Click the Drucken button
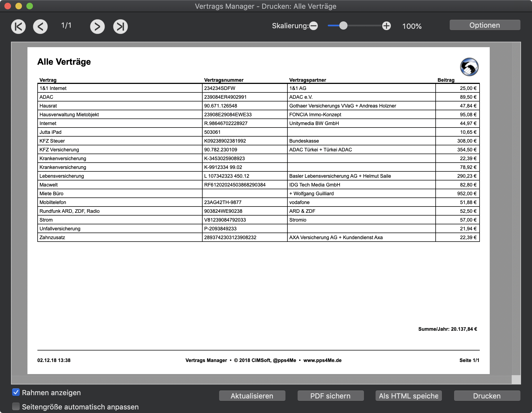 pyautogui.click(x=487, y=396)
